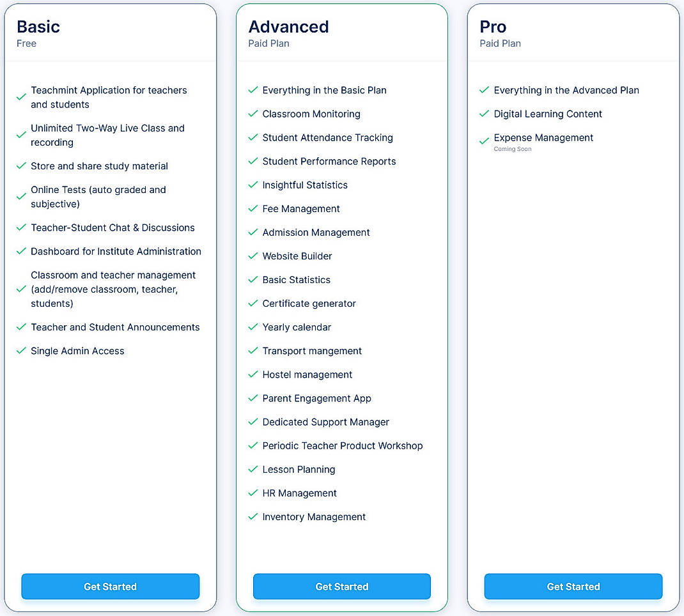Select the Pro plan heading

[x=493, y=27]
